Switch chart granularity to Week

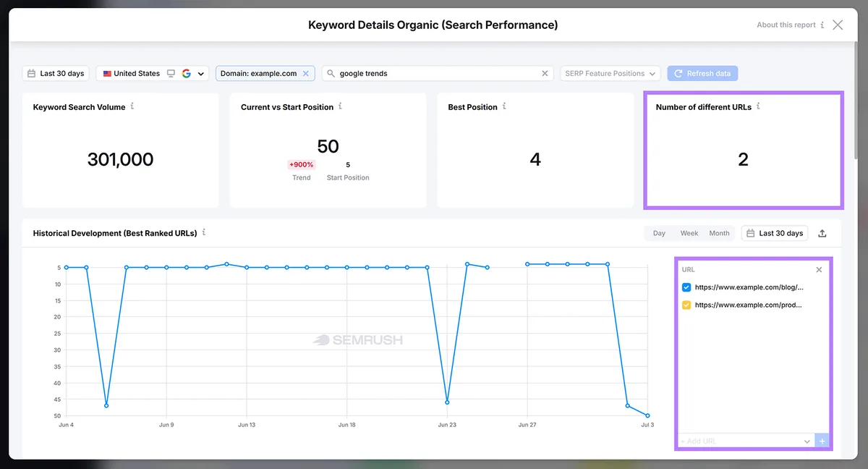pos(689,233)
